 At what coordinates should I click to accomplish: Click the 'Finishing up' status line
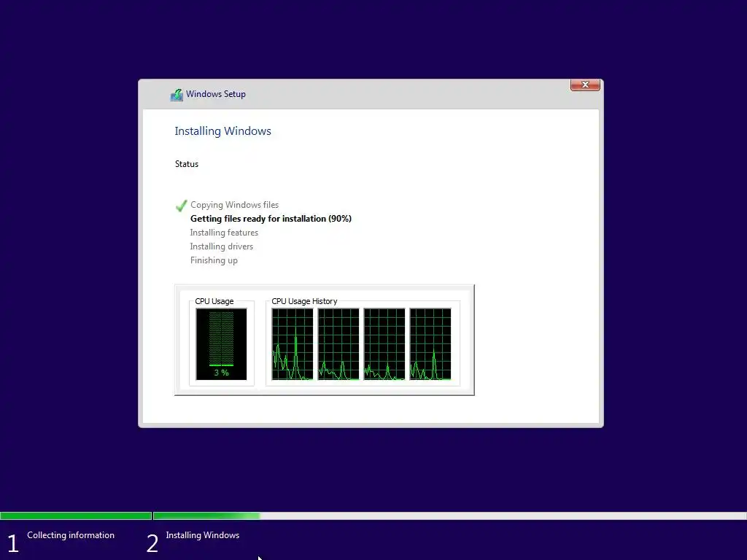point(214,260)
